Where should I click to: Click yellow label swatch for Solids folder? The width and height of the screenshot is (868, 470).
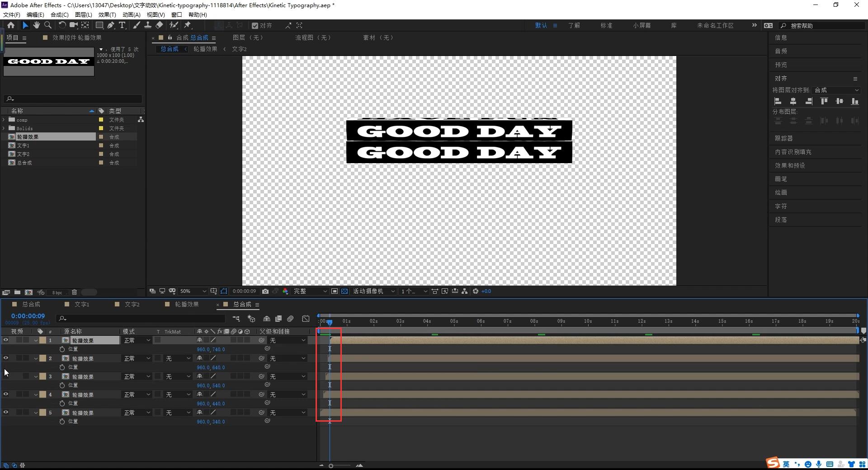click(x=101, y=128)
